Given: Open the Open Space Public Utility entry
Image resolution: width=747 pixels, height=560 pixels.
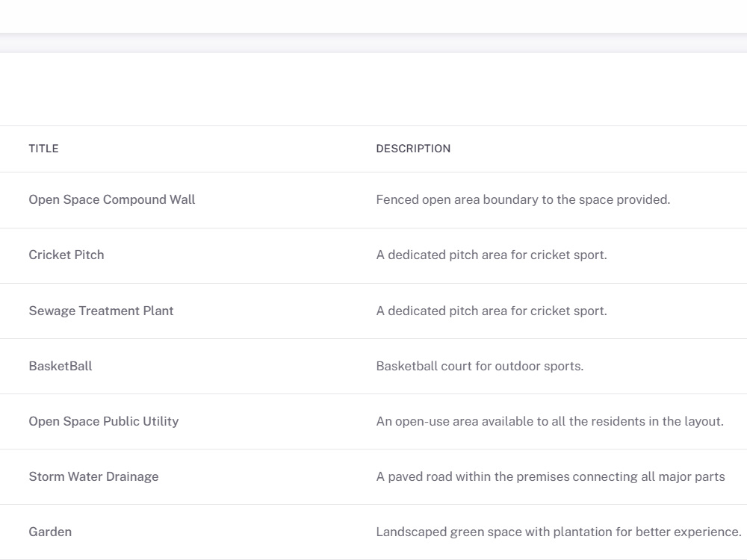Looking at the screenshot, I should (x=104, y=421).
